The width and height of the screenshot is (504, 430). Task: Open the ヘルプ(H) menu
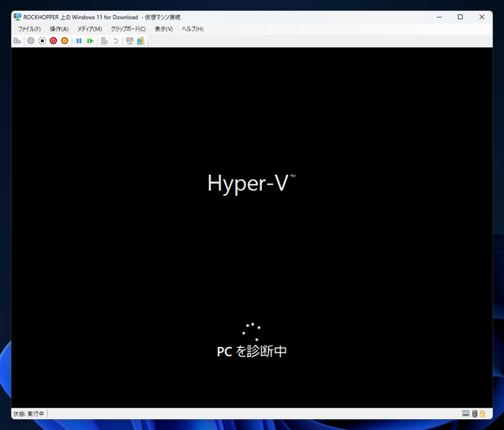coord(192,29)
